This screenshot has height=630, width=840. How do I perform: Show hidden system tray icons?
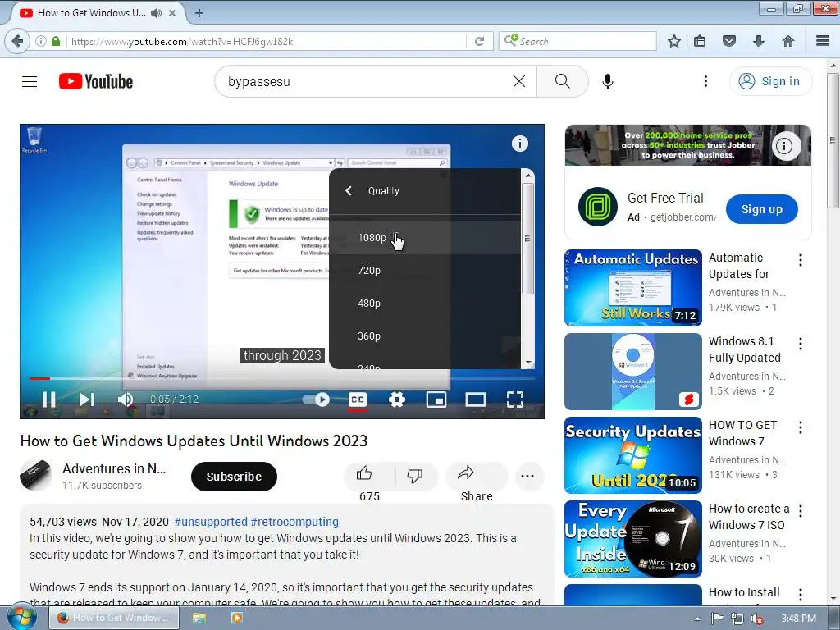point(697,619)
